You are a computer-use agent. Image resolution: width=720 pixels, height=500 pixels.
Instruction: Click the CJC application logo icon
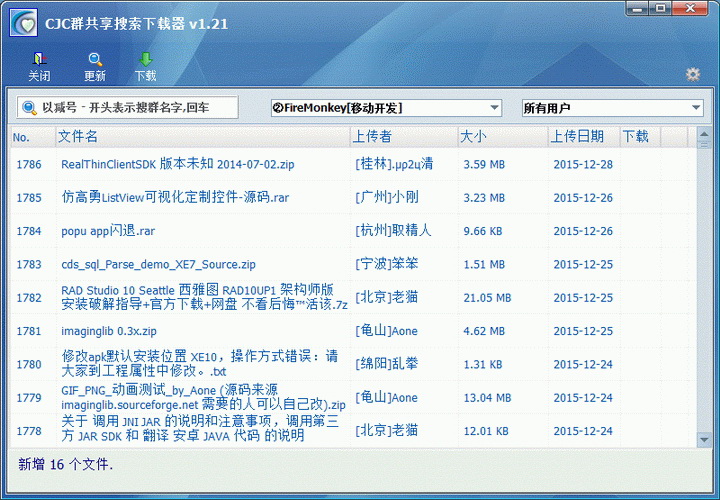pos(24,23)
